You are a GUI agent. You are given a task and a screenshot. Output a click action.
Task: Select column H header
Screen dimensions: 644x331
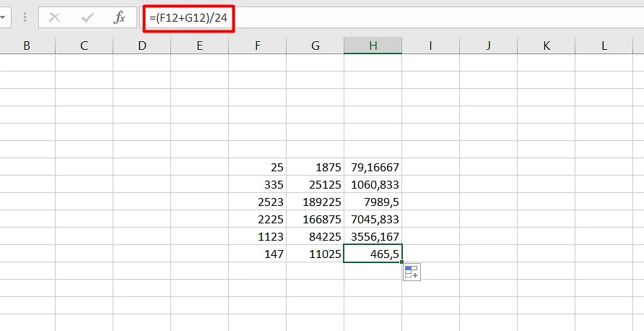pyautogui.click(x=373, y=46)
